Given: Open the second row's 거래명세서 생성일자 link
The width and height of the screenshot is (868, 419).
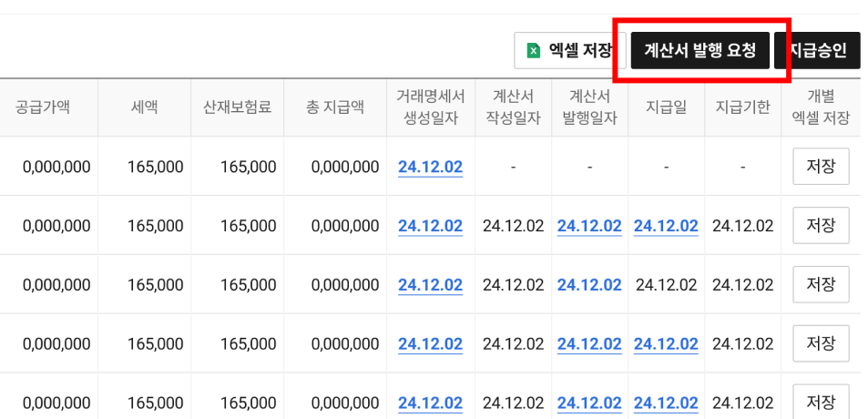Looking at the screenshot, I should pos(430,226).
